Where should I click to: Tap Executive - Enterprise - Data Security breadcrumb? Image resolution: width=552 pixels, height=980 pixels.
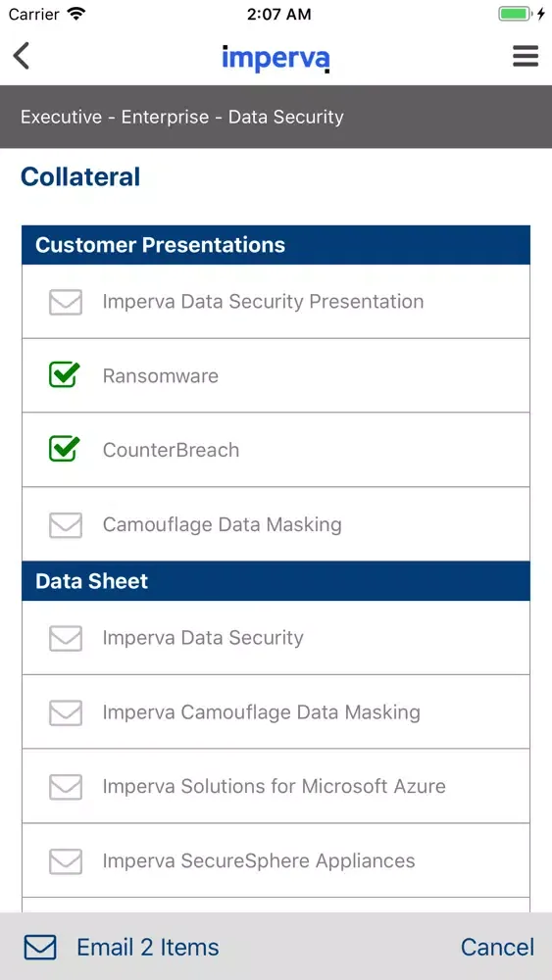(x=182, y=117)
